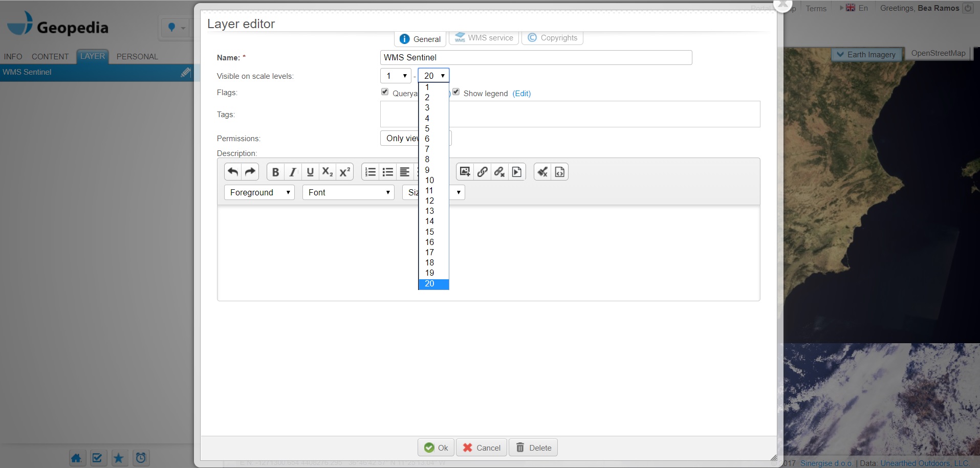Log out using the power icon
Viewport: 980px width, 468px height.
coord(968,8)
